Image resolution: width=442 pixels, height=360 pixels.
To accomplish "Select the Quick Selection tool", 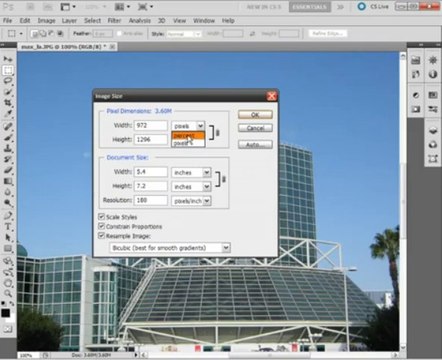I will coord(8,92).
